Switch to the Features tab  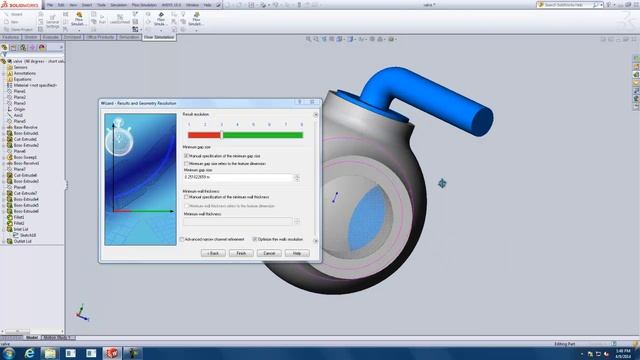pyautogui.click(x=11, y=37)
